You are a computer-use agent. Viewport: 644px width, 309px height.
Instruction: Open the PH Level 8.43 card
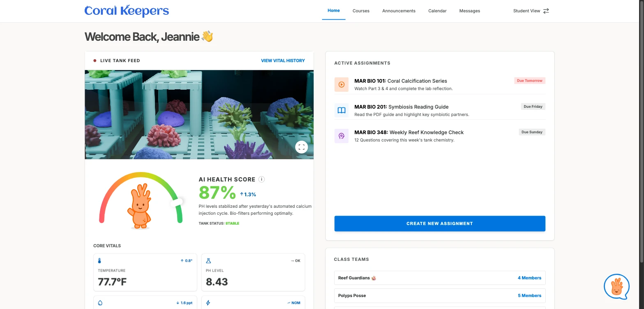253,272
